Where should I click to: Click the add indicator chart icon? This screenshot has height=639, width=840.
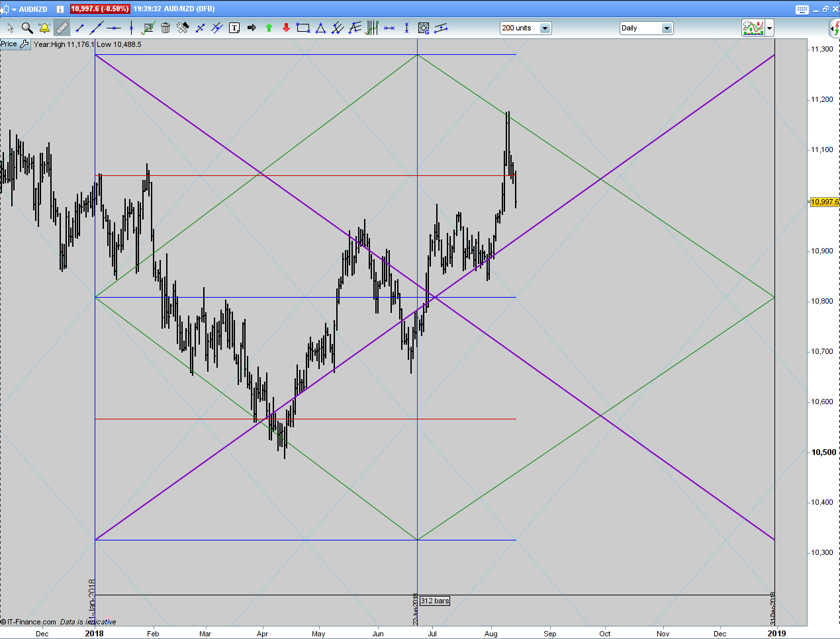point(753,28)
